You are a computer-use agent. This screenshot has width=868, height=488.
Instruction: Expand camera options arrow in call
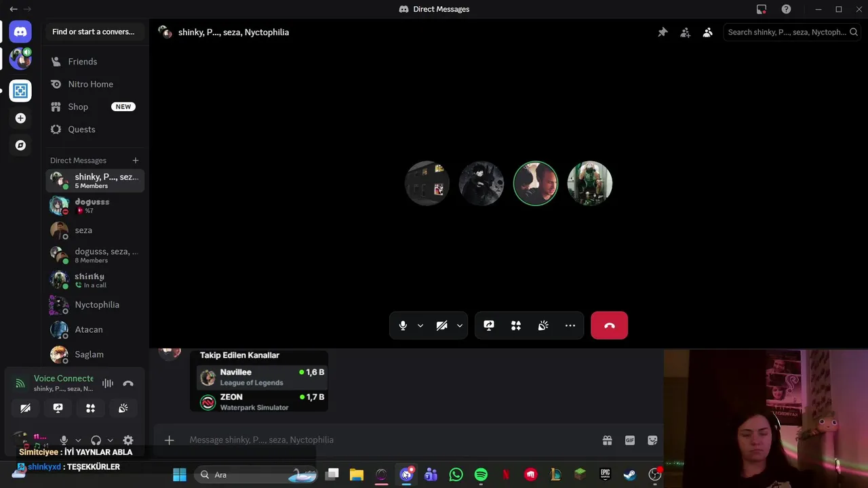pyautogui.click(x=459, y=325)
